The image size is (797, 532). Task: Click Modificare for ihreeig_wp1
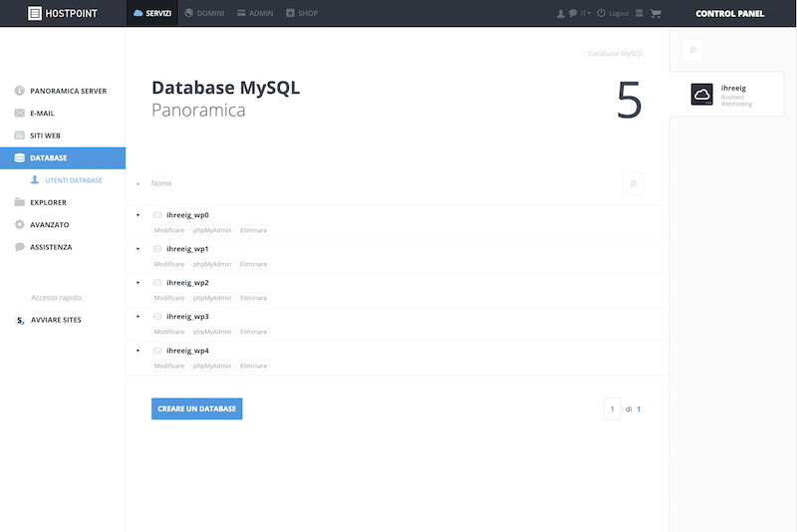[169, 264]
